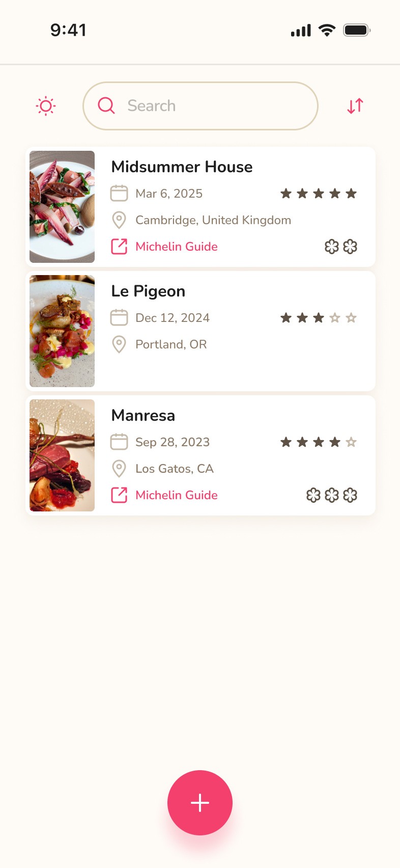Open the sort order arrows icon

click(355, 106)
